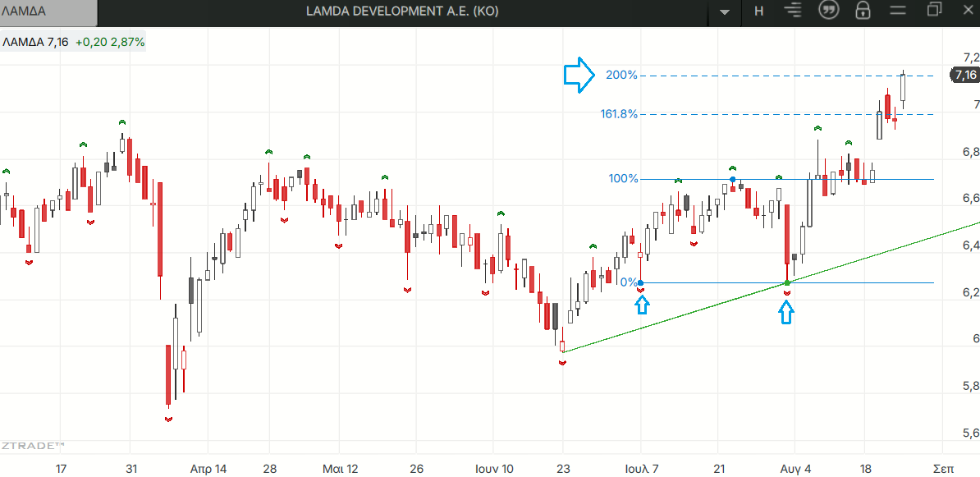Click the quotation marks comment icon
The width and height of the screenshot is (980, 477).
tap(829, 11)
